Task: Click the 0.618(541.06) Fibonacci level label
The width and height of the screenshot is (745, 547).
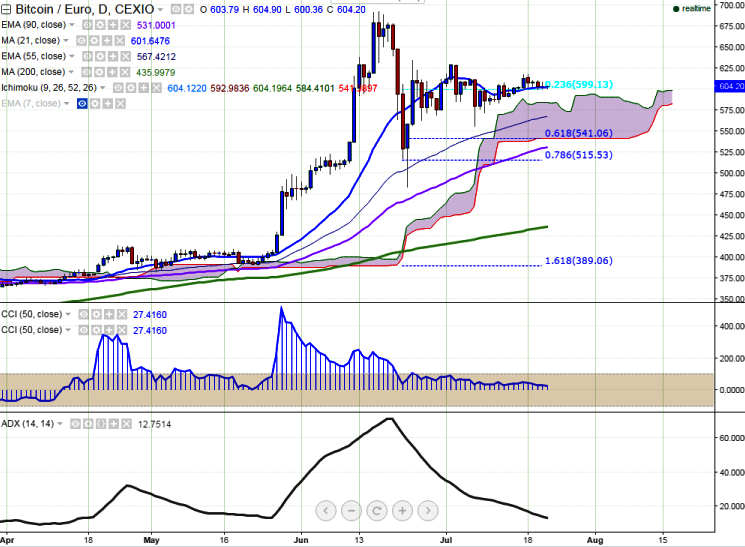Action: [579, 133]
